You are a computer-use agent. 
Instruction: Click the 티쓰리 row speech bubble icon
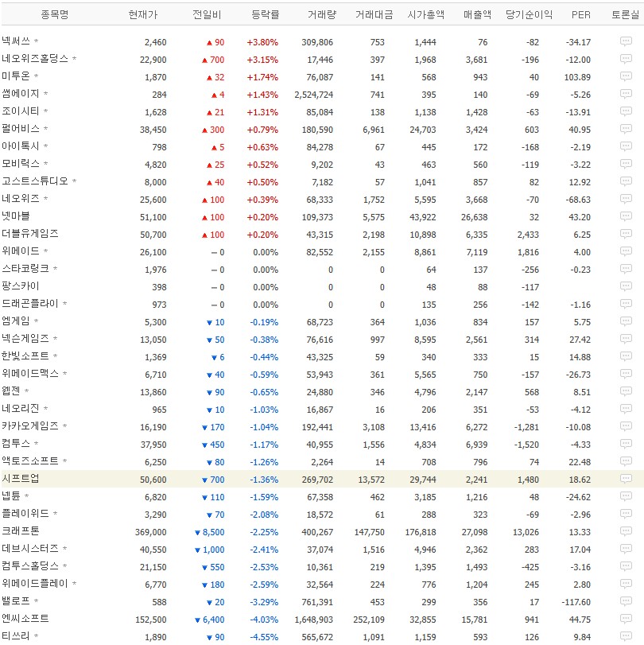click(x=626, y=636)
